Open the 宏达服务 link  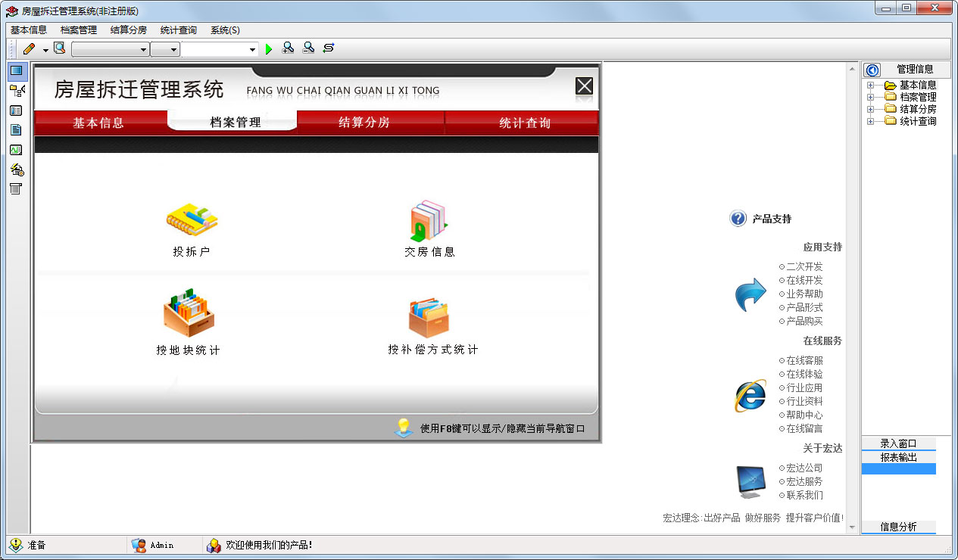tap(804, 481)
